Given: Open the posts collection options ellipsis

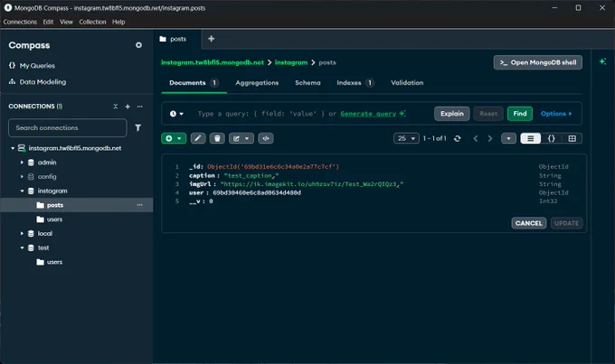Looking at the screenshot, I should tap(139, 205).
